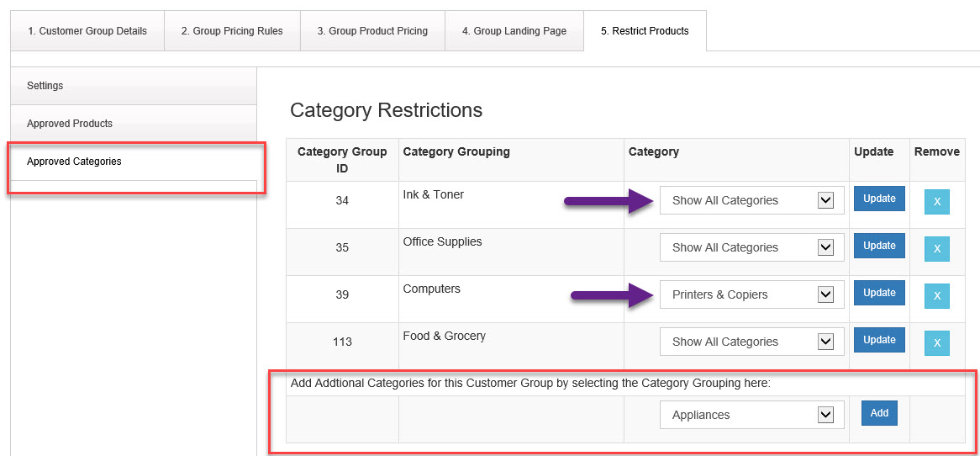980x456 pixels.
Task: Update the Ink & Toner row
Action: (x=879, y=199)
